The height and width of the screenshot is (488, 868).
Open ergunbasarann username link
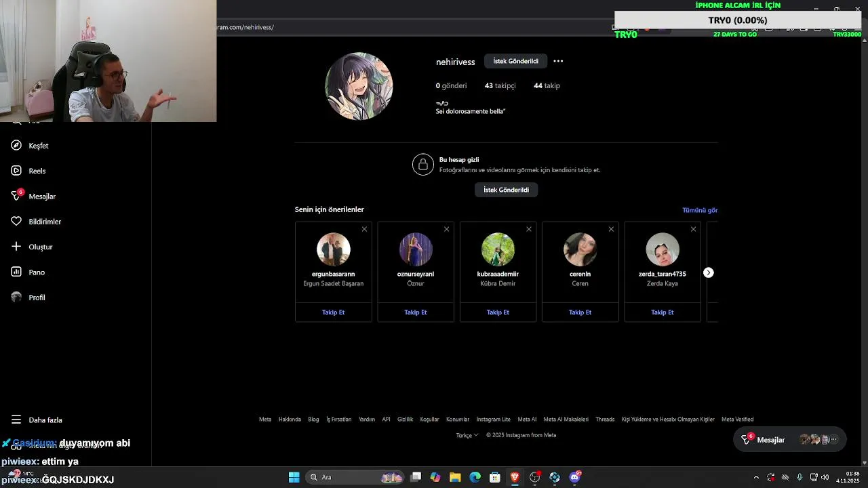[x=333, y=274]
